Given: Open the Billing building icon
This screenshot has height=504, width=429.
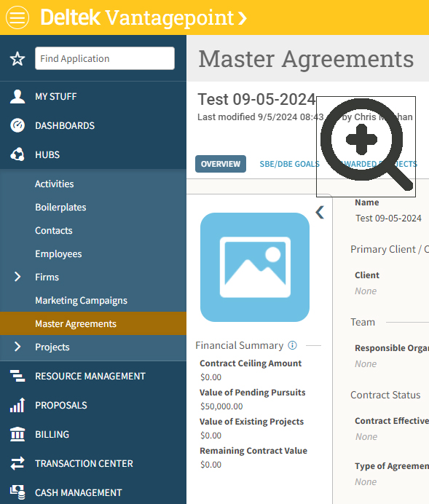Looking at the screenshot, I should (17, 434).
